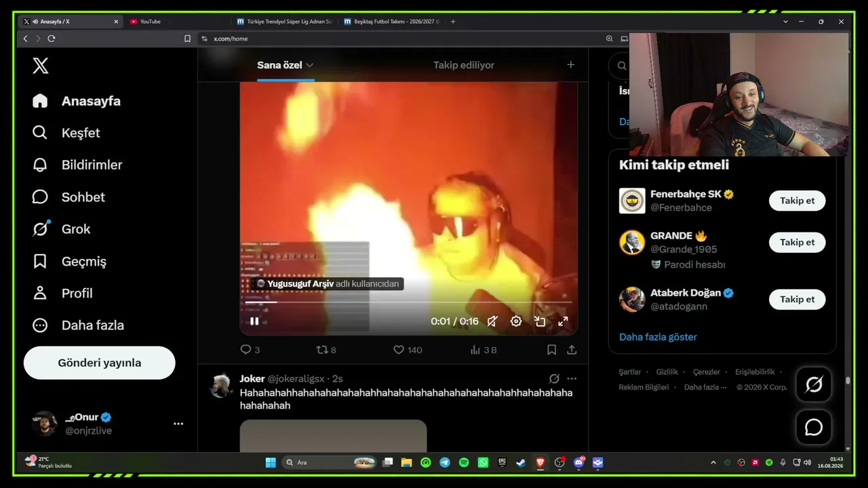Open Steam from the taskbar
Viewport: 868px width, 488px height.
pyautogui.click(x=521, y=462)
